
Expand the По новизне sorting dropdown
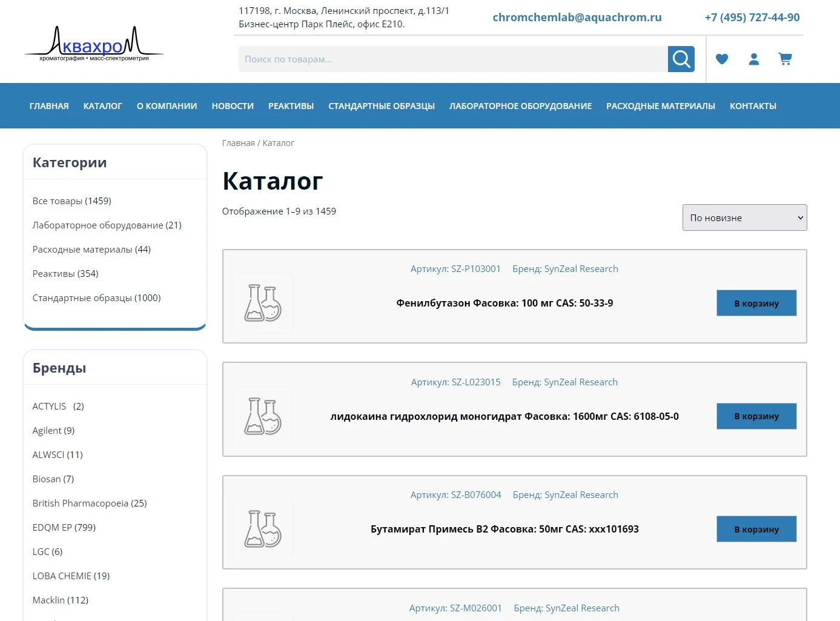tap(744, 218)
